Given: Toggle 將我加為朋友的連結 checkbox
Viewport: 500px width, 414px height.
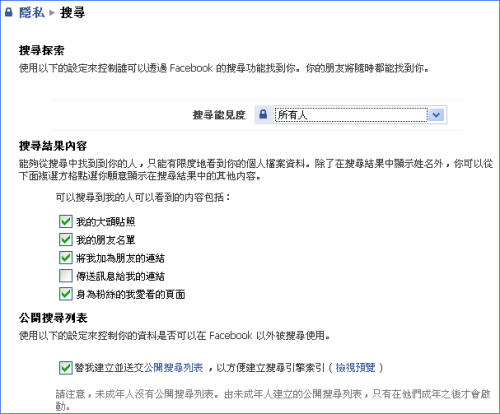Looking at the screenshot, I should tap(66, 258).
